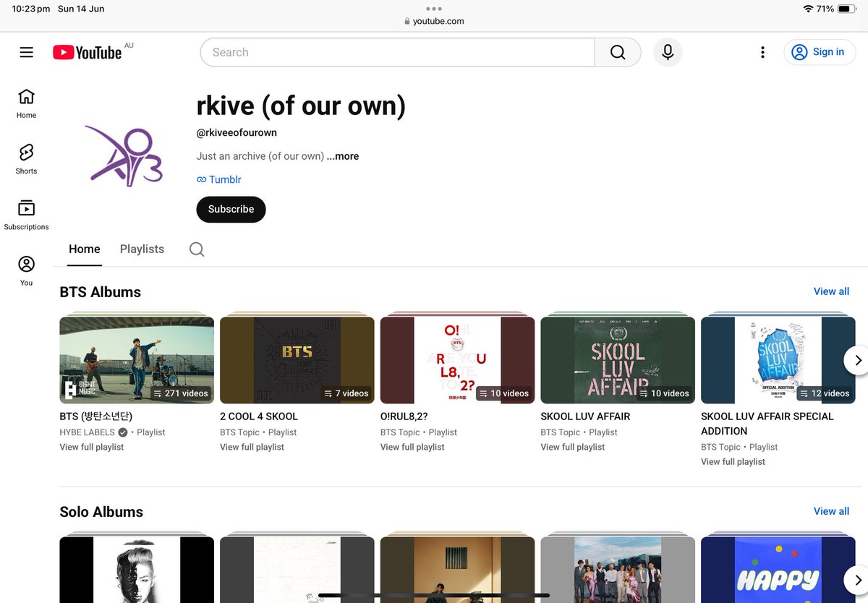Viewport: 868px width, 603px height.
Task: Tap the browser three-dots multitasking icon
Action: tap(434, 9)
